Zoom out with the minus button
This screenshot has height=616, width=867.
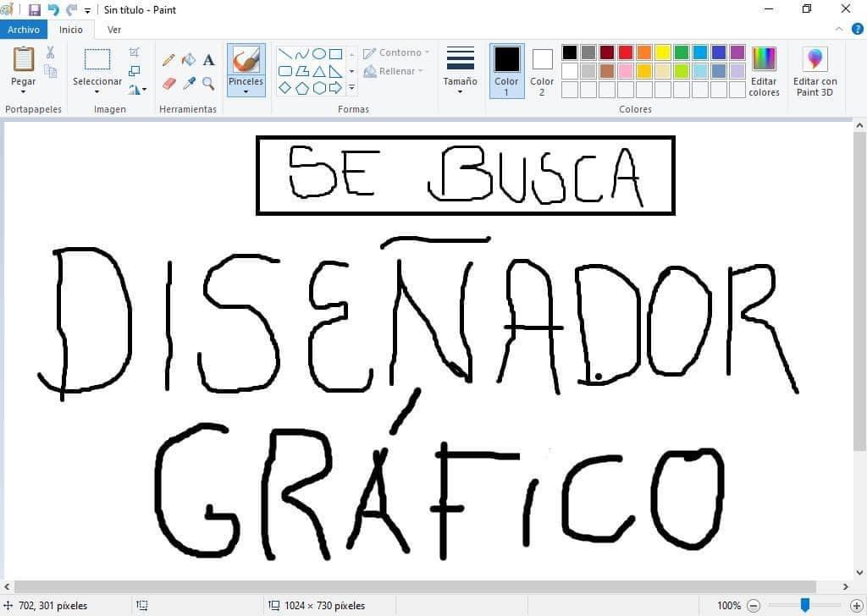click(x=754, y=606)
